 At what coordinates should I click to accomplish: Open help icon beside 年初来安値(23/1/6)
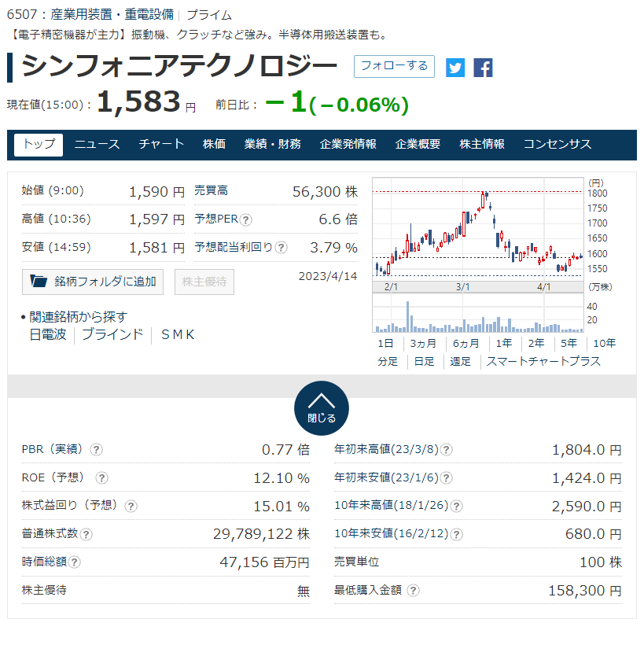pyautogui.click(x=447, y=478)
